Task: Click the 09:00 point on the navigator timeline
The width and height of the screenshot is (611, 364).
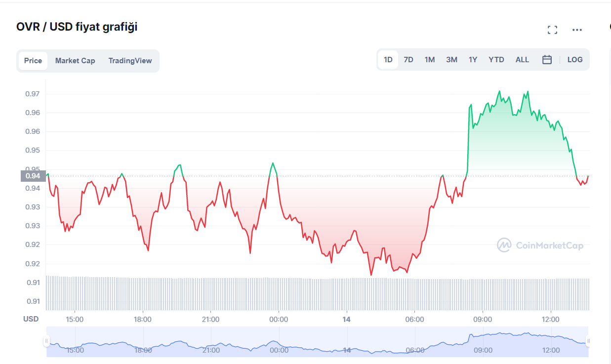Action: point(483,350)
